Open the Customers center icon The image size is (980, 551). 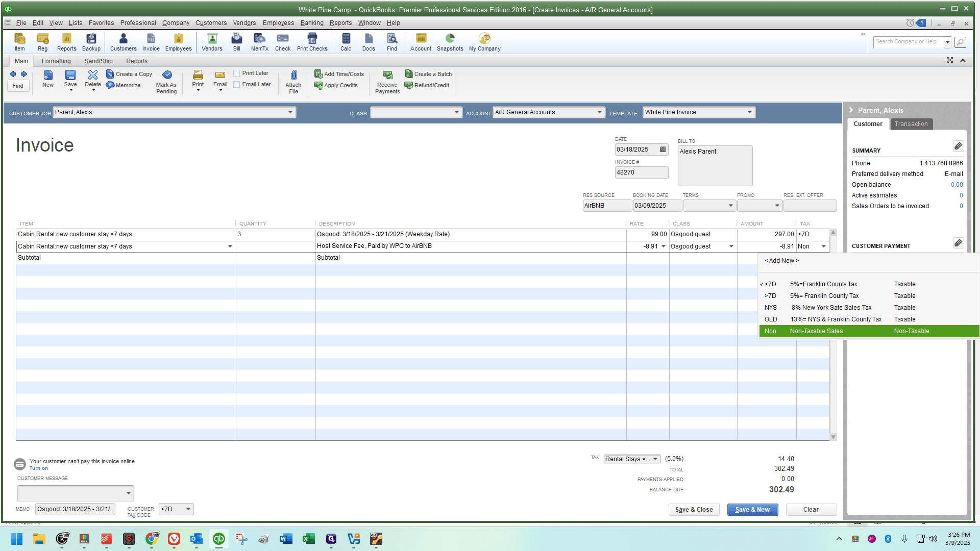tap(123, 42)
